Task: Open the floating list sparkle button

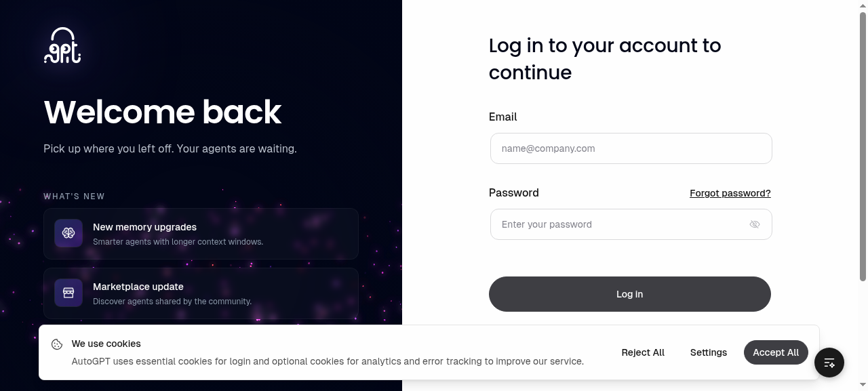Action: [829, 363]
